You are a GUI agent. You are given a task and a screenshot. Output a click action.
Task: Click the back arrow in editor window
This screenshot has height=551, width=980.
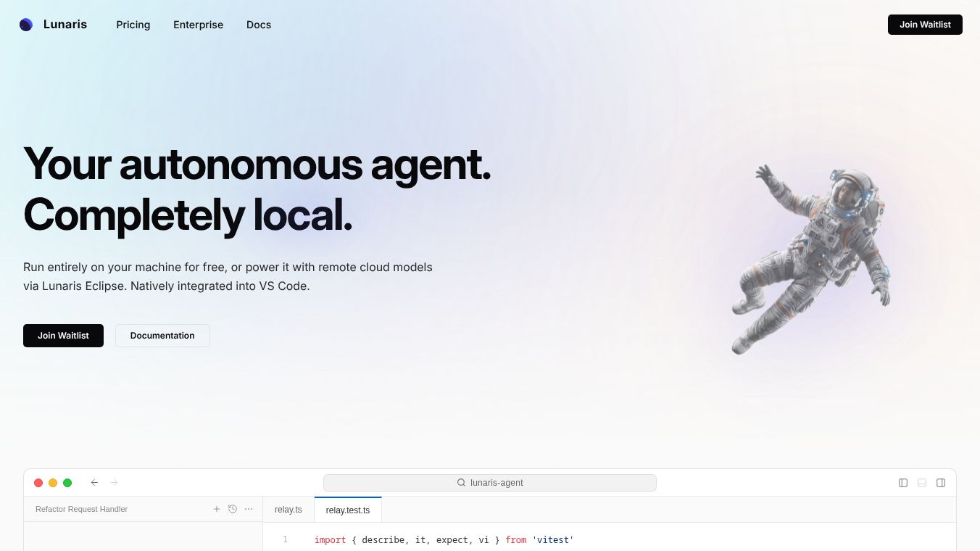coord(94,483)
